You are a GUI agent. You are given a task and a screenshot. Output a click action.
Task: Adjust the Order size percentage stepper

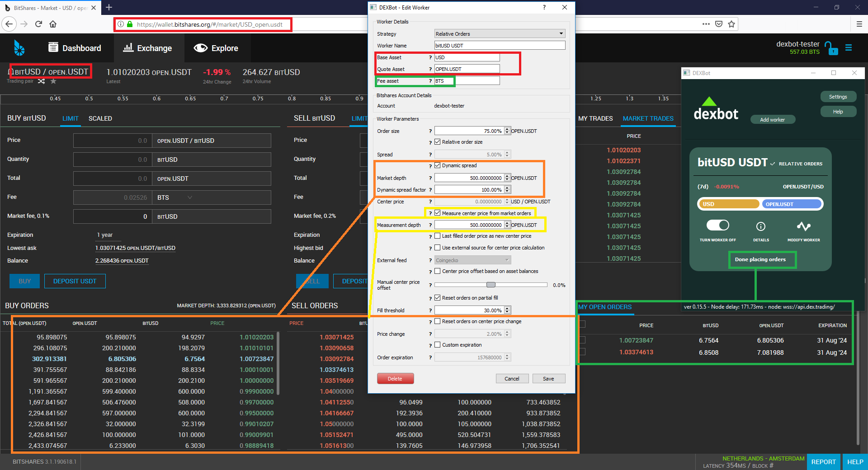coord(507,131)
